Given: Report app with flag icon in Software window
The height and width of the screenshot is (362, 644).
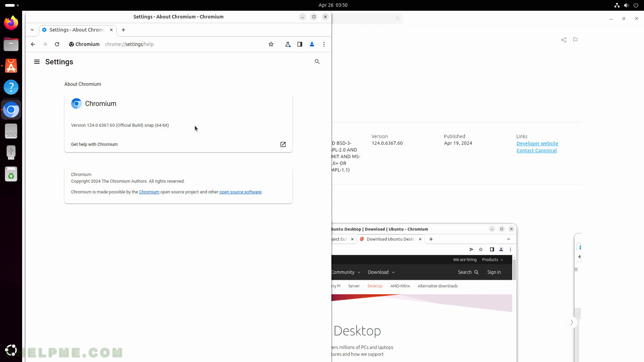Looking at the screenshot, I should click(575, 40).
